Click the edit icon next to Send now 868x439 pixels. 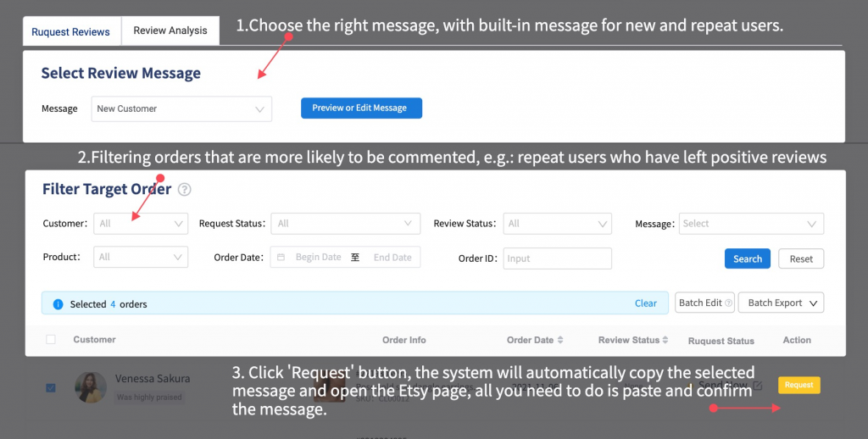click(758, 386)
